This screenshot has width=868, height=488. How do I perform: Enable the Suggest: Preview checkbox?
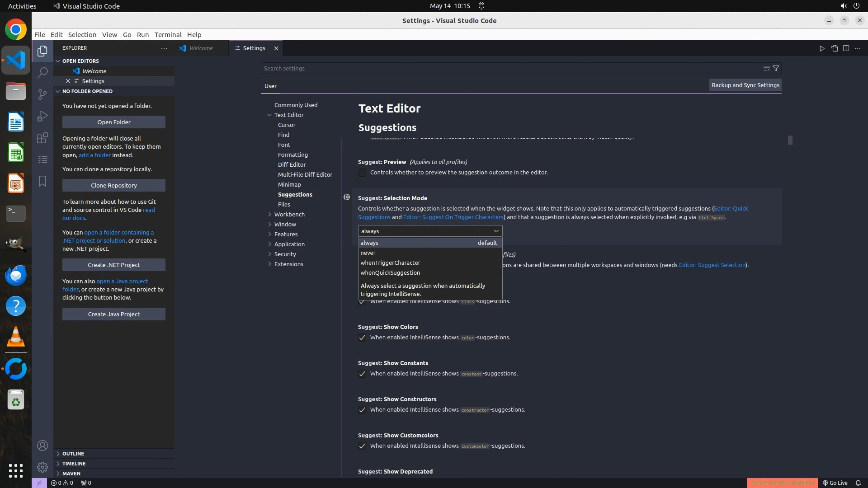coord(362,173)
